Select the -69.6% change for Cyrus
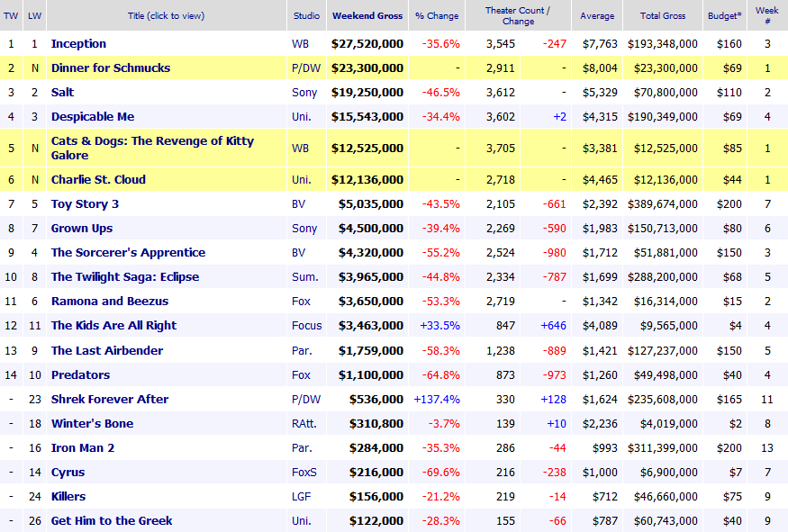This screenshot has width=788, height=532. click(x=440, y=473)
